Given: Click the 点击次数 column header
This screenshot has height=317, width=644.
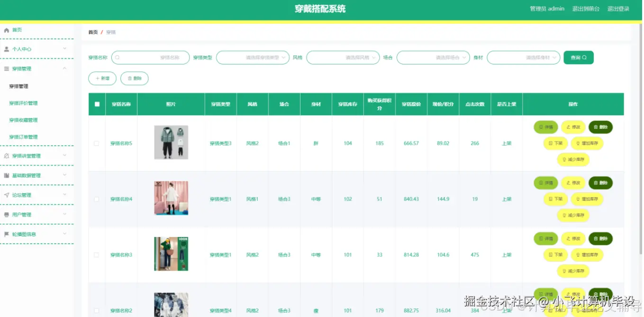Looking at the screenshot, I should coord(475,104).
